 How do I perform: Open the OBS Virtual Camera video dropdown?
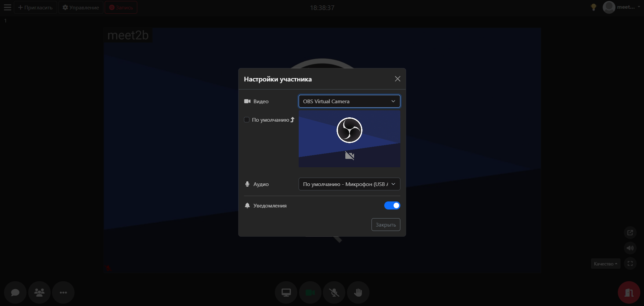click(x=349, y=101)
